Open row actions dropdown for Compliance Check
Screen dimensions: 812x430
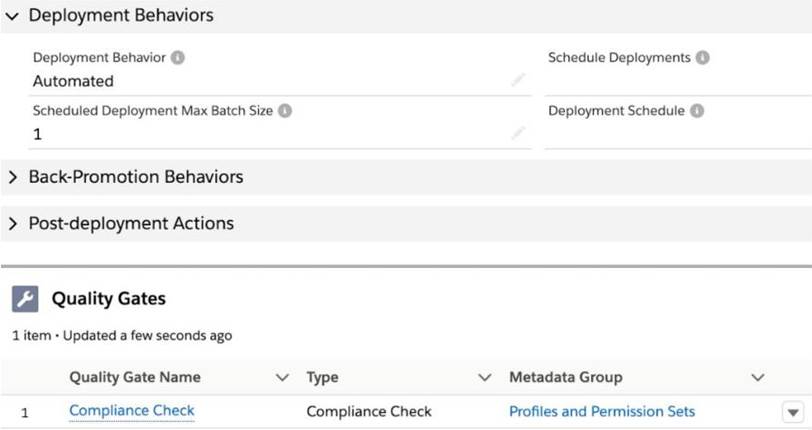tap(792, 412)
